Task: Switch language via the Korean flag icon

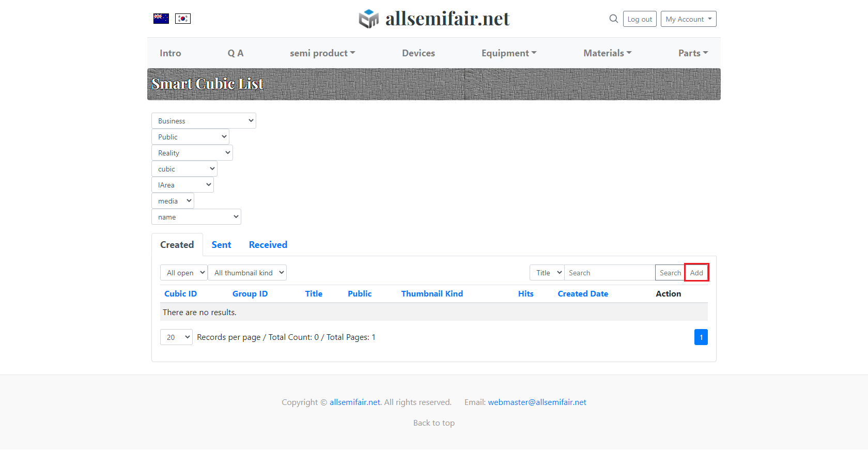Action: click(x=183, y=19)
